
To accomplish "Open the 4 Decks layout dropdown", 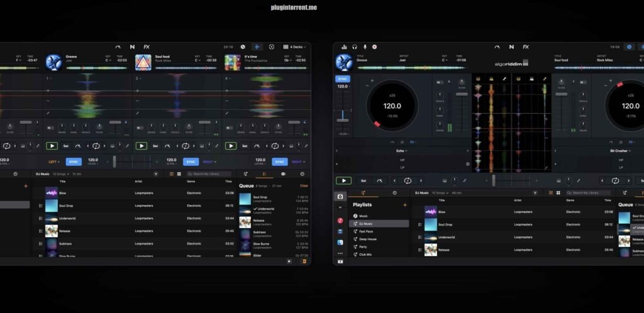I will point(294,47).
